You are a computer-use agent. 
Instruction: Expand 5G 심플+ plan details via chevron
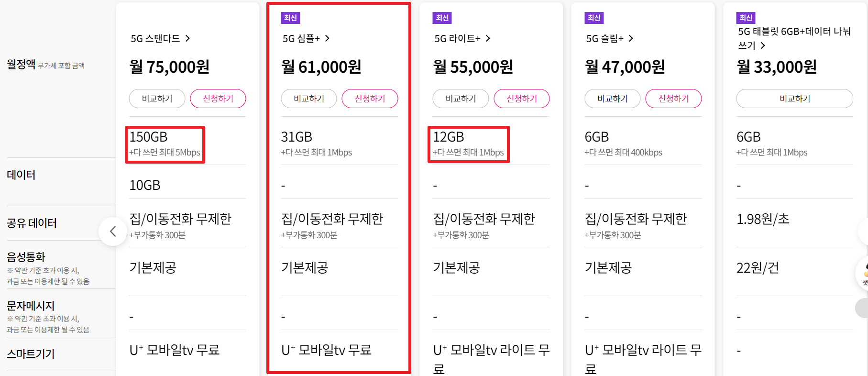tap(328, 38)
